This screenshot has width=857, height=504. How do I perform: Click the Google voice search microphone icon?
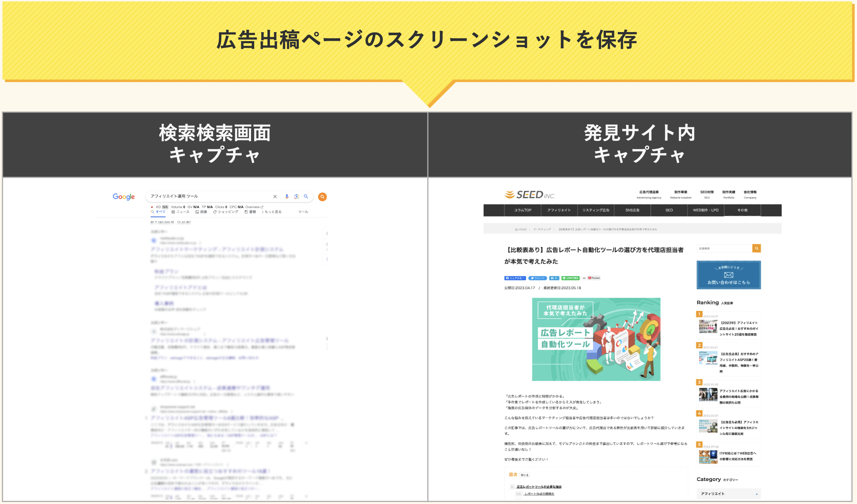click(287, 197)
